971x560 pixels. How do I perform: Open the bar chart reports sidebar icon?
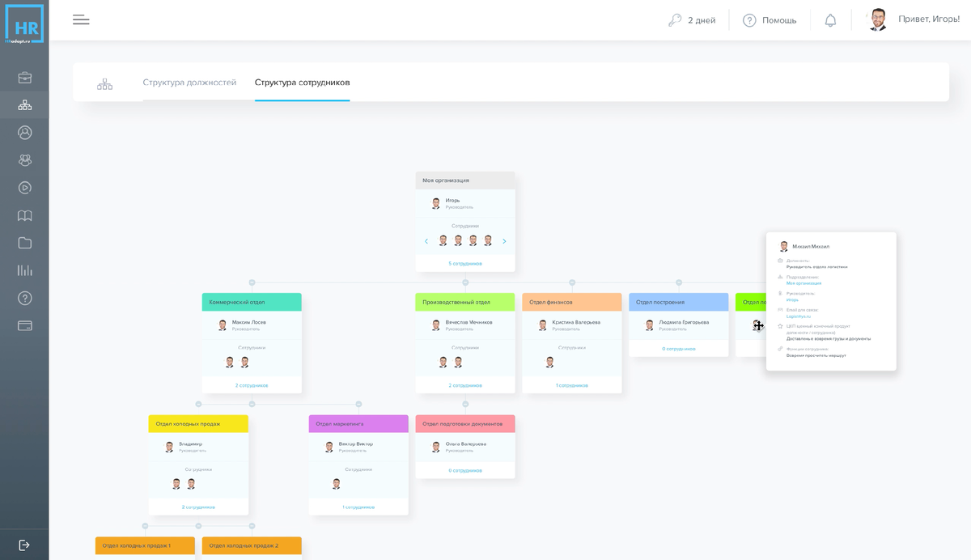tap(25, 270)
